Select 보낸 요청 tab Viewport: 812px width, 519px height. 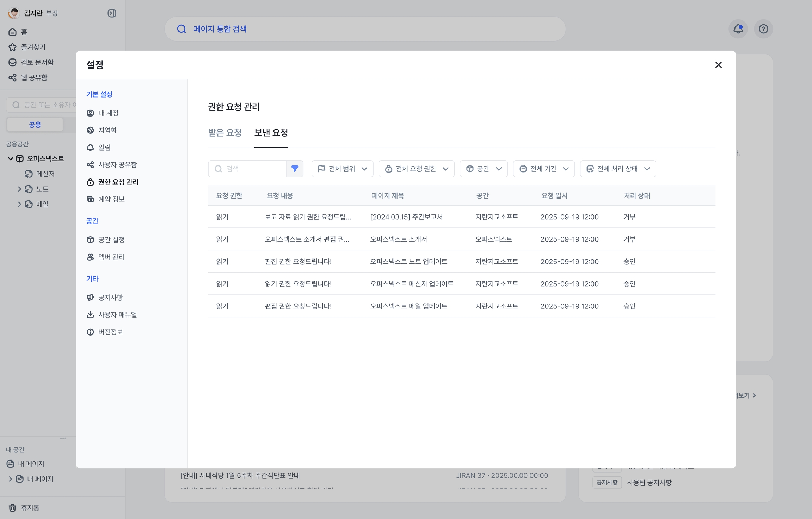click(271, 133)
